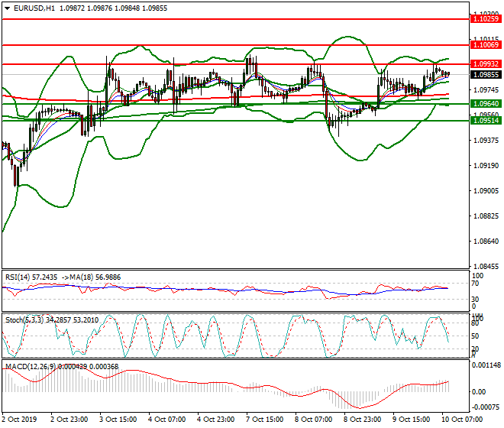Select the MA(18) 56.9886 label in the RSI panel
504x428 pixels.
tap(95, 277)
